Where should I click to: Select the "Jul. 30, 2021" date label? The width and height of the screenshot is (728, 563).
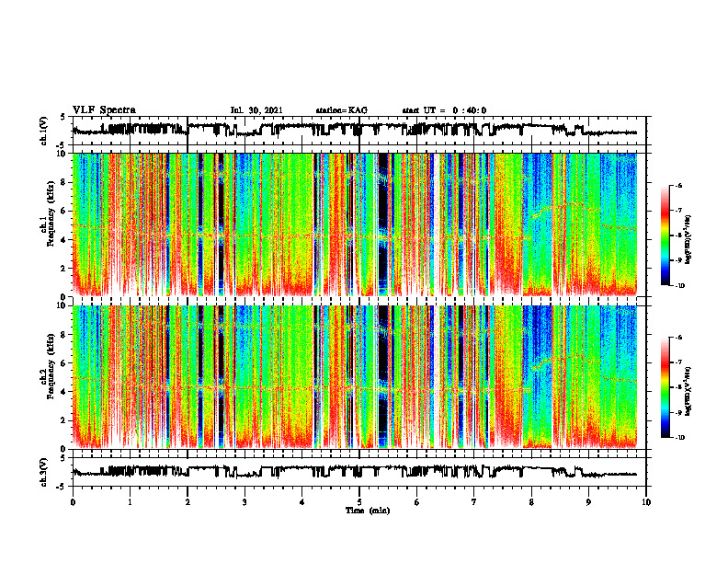click(256, 110)
